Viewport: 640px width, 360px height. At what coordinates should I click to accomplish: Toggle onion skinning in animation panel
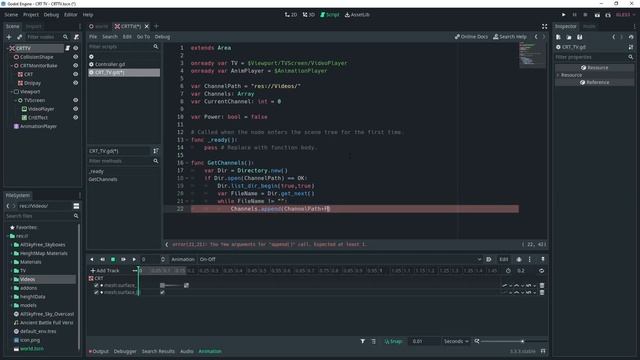click(x=519, y=259)
